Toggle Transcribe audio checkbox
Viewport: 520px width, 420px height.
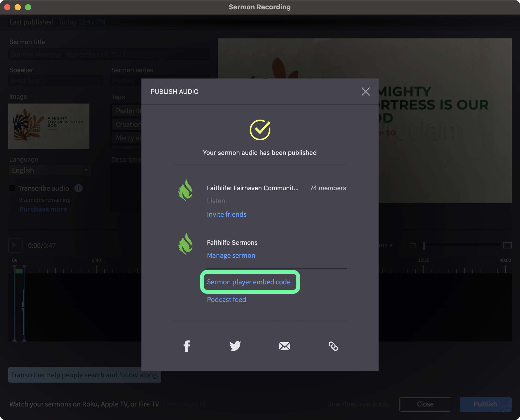pos(12,188)
